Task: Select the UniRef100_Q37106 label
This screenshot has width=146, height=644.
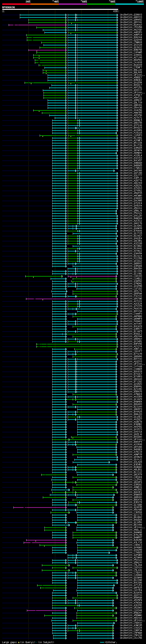Action: pyautogui.click(x=131, y=125)
